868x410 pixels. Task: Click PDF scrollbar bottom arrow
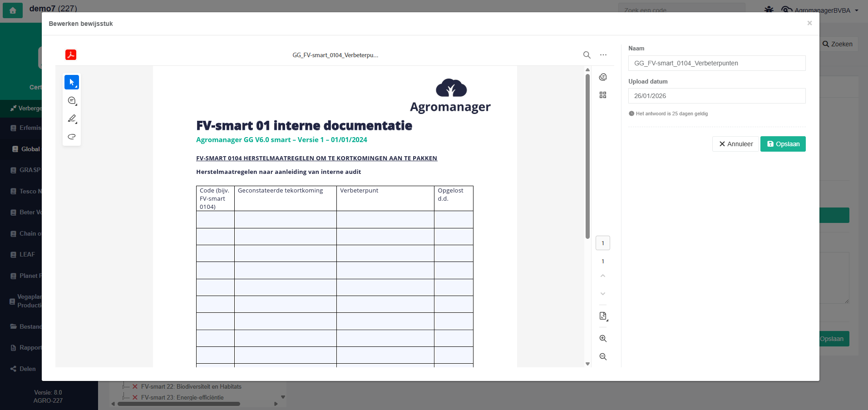point(587,364)
